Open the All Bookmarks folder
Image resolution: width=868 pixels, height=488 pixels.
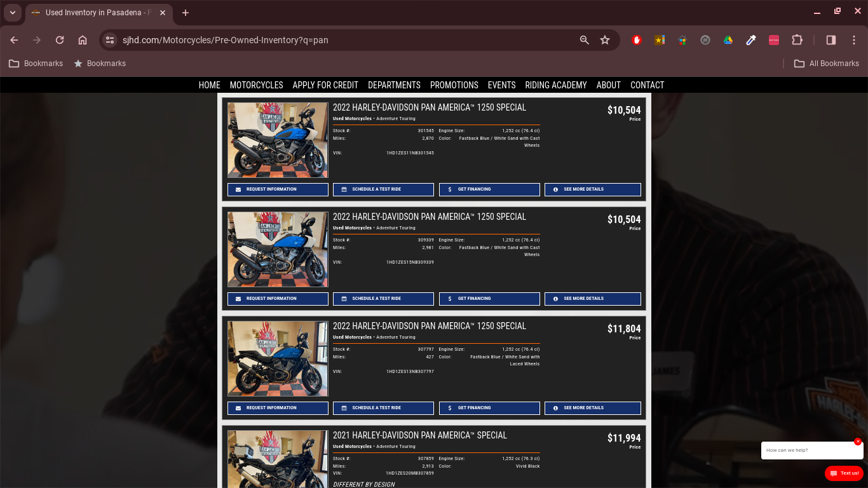(x=826, y=64)
